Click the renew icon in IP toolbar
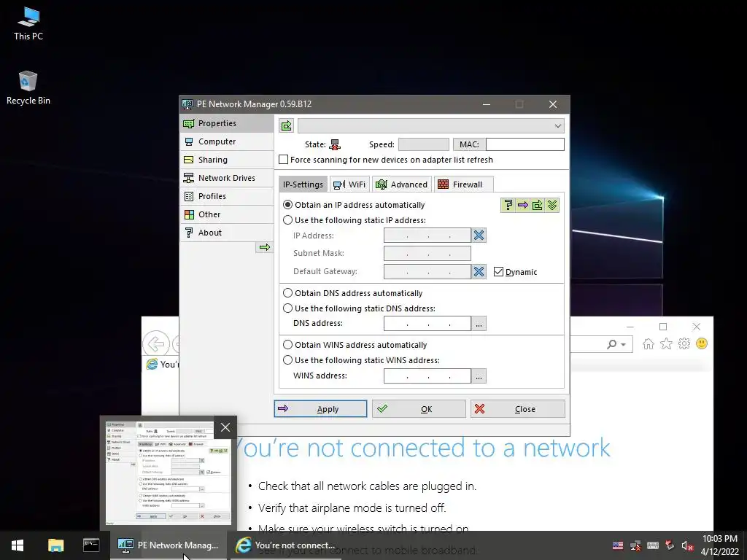Screen dimensions: 747x560 click(x=538, y=205)
